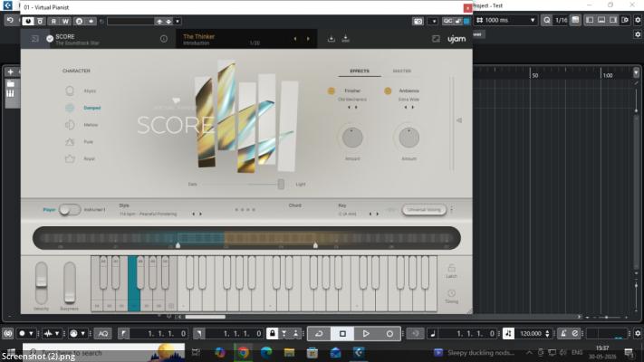The width and height of the screenshot is (644, 362).
Task: Toggle the plugin Bypass power button
Action: coord(28,21)
